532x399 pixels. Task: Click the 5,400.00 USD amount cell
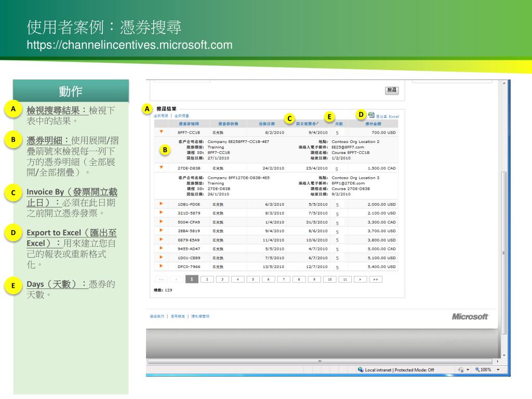[382, 267]
